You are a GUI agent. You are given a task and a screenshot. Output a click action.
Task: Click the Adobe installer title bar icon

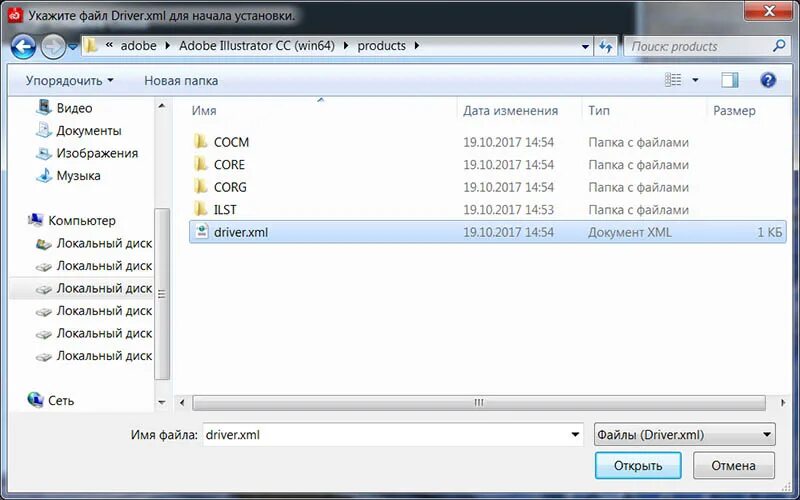[x=15, y=15]
